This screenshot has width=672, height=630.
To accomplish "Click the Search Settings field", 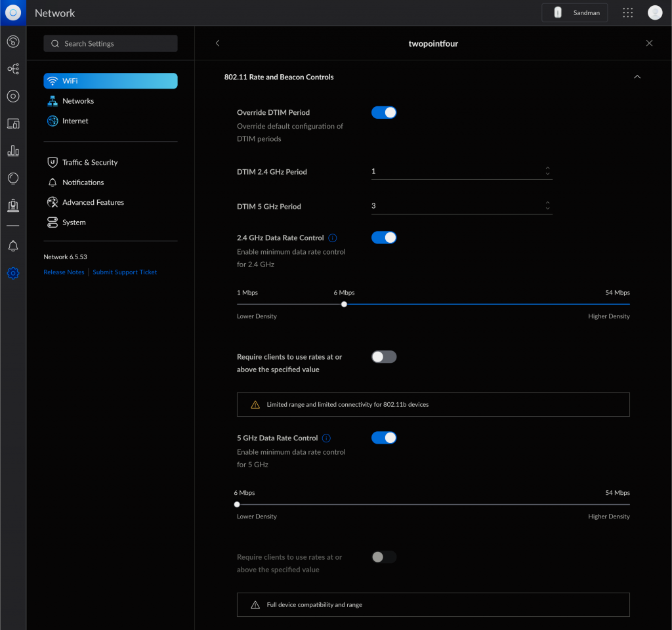I will [x=110, y=43].
